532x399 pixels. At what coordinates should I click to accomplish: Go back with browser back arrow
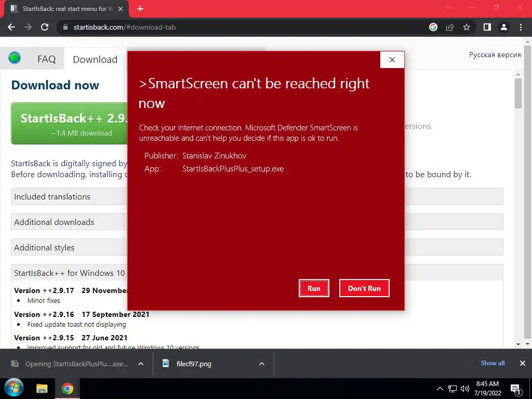[11, 27]
